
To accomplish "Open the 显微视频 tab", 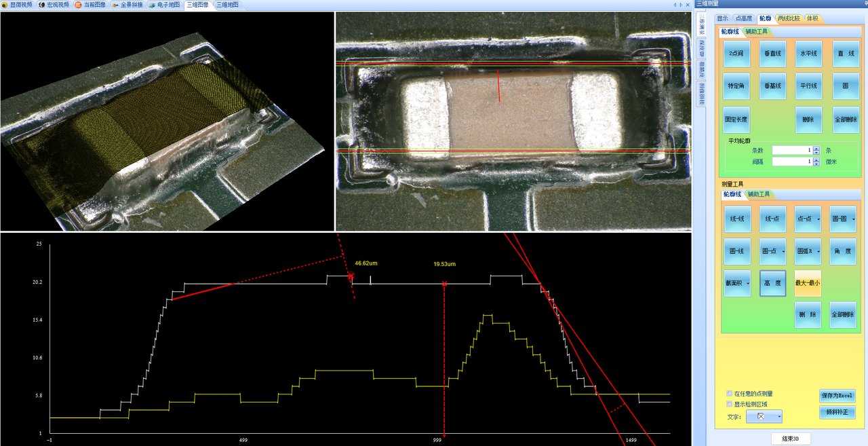I will coord(17,5).
